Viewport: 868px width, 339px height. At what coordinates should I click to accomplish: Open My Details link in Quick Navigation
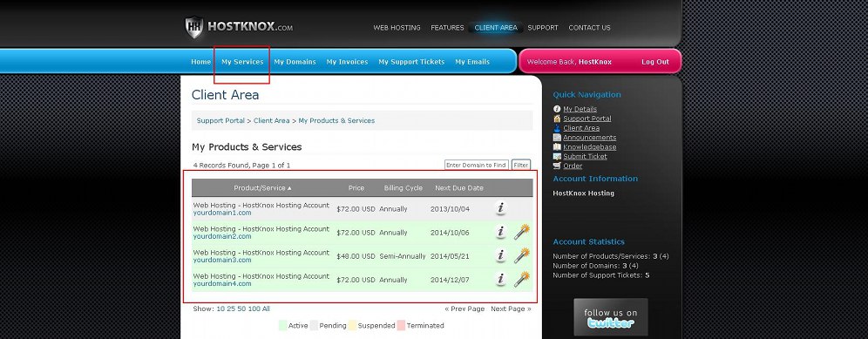(580, 109)
